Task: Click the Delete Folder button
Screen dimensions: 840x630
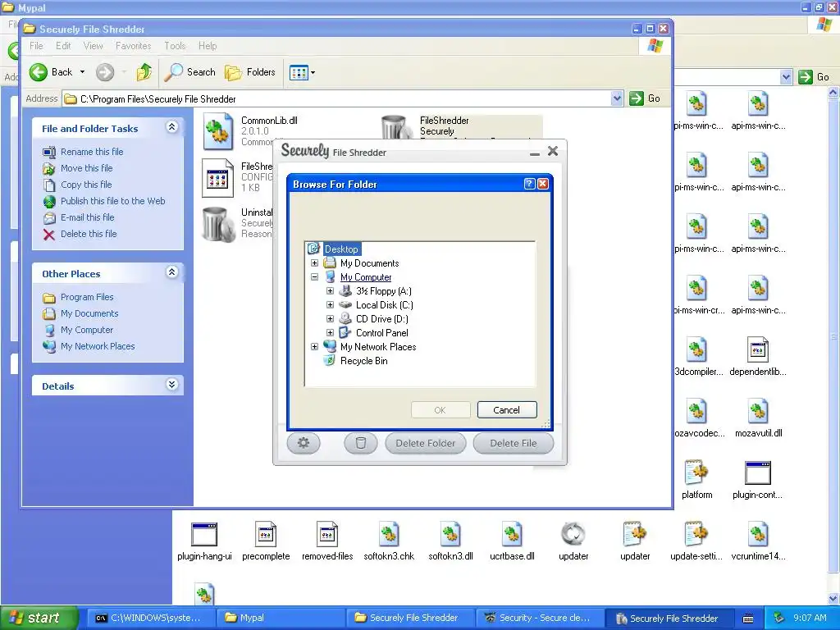Action: [426, 443]
